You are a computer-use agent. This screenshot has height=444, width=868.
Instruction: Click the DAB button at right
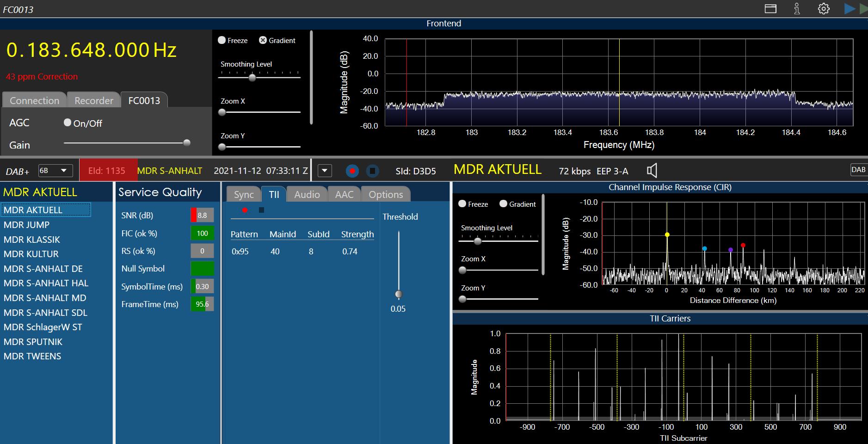858,170
